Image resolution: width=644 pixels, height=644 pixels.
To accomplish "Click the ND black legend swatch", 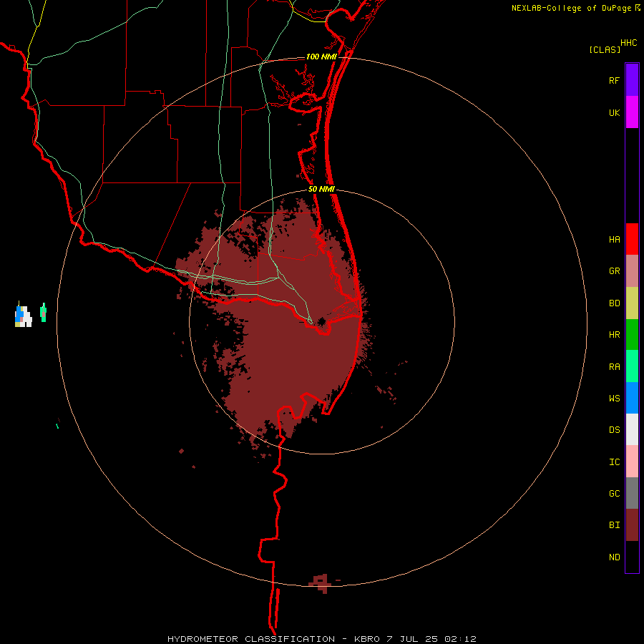I will point(632,557).
